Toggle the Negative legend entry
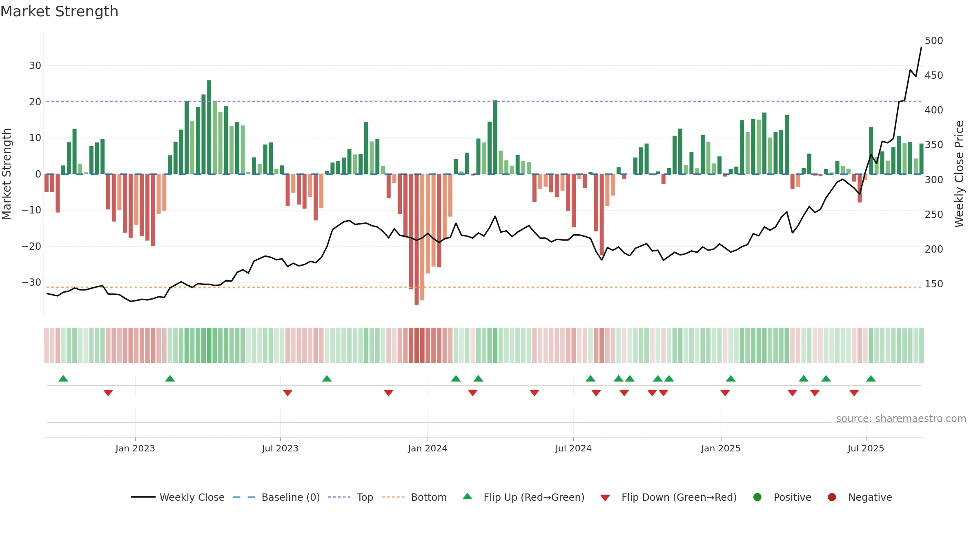 (860, 497)
